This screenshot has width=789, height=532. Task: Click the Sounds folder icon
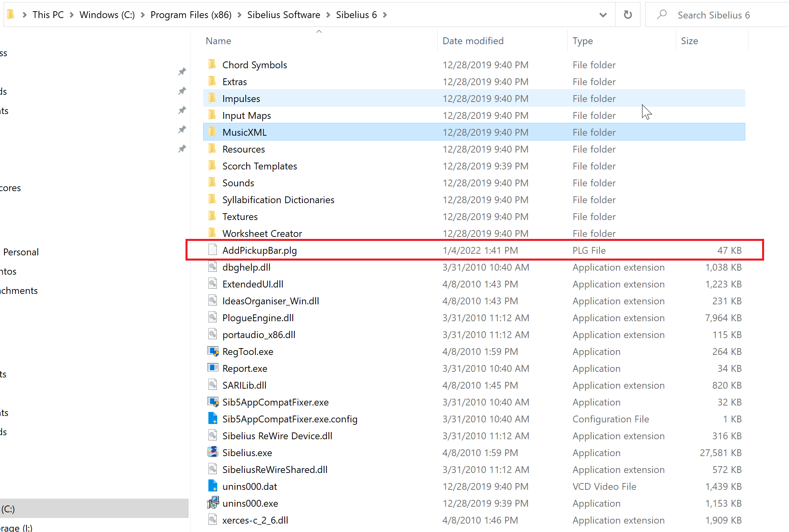212,182
